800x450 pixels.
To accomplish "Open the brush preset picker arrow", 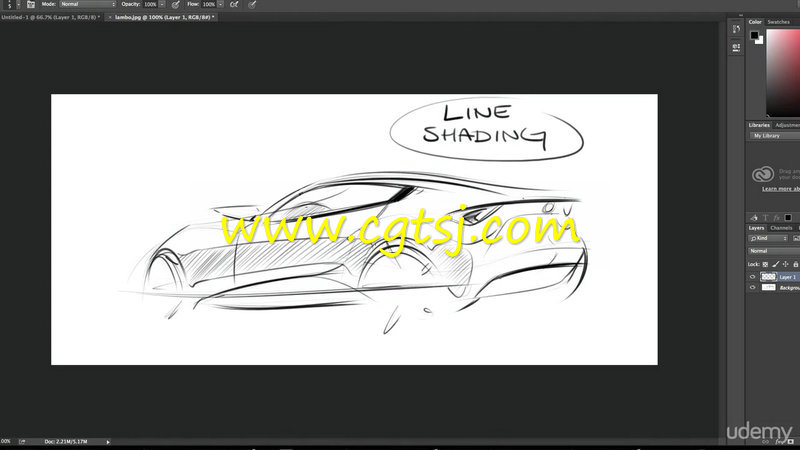I will (18, 4).
